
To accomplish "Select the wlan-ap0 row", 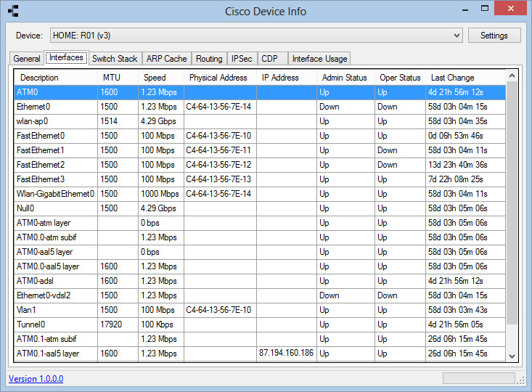I will pyautogui.click(x=260, y=121).
